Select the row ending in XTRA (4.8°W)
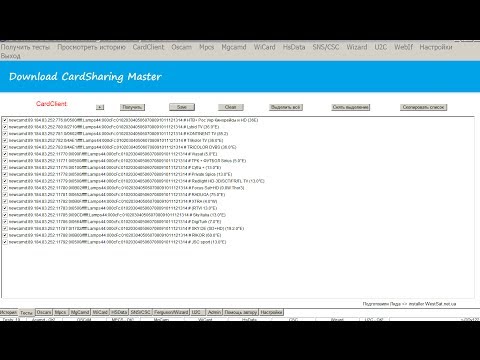Image resolution: width=480 pixels, height=360 pixels. pos(113,201)
